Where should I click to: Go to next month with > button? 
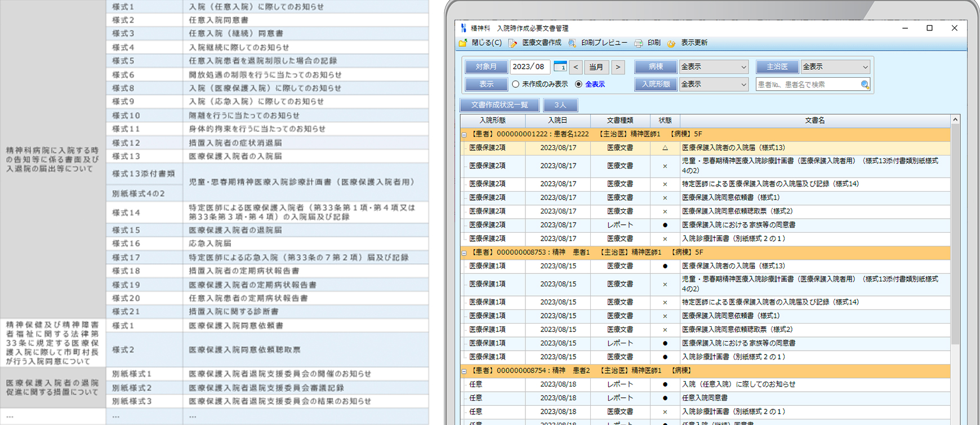click(x=618, y=67)
